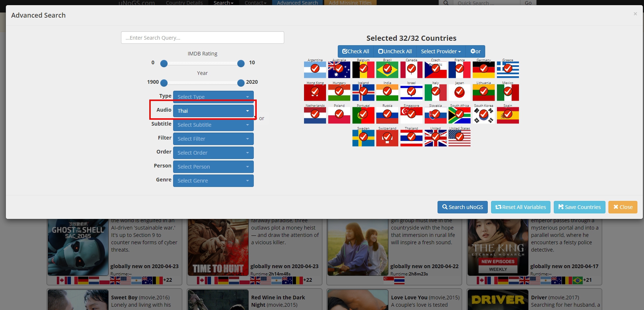Click the Mexico flag icon
Screen dimensions: 644x310
pos(508,92)
